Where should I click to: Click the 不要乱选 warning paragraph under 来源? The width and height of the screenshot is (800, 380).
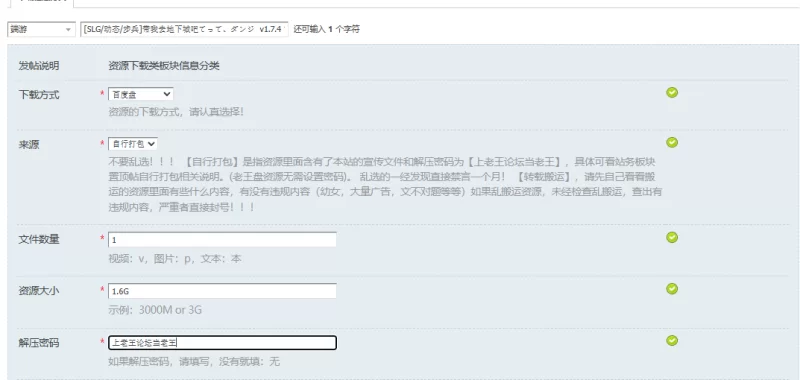coord(385,185)
